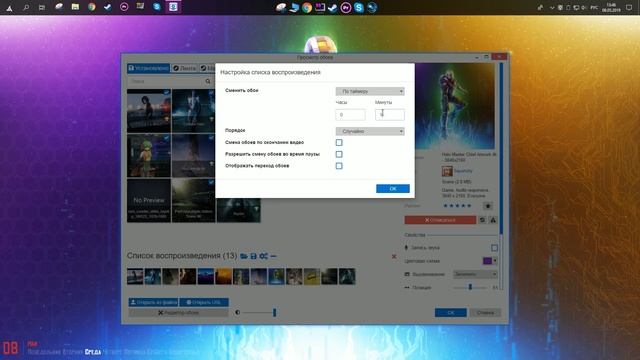This screenshot has height=360, width=640.
Task: Select the green-haired character wallpaper thumbnail
Action: pyautogui.click(x=149, y=156)
